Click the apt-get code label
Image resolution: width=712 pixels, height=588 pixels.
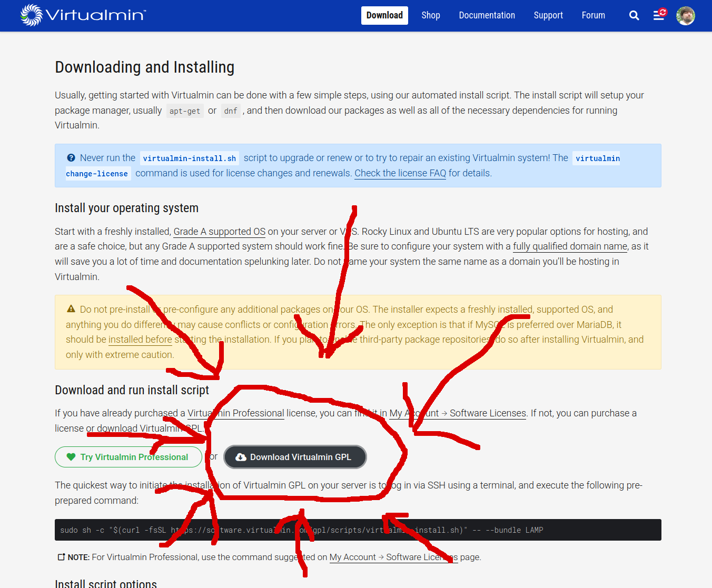(185, 111)
